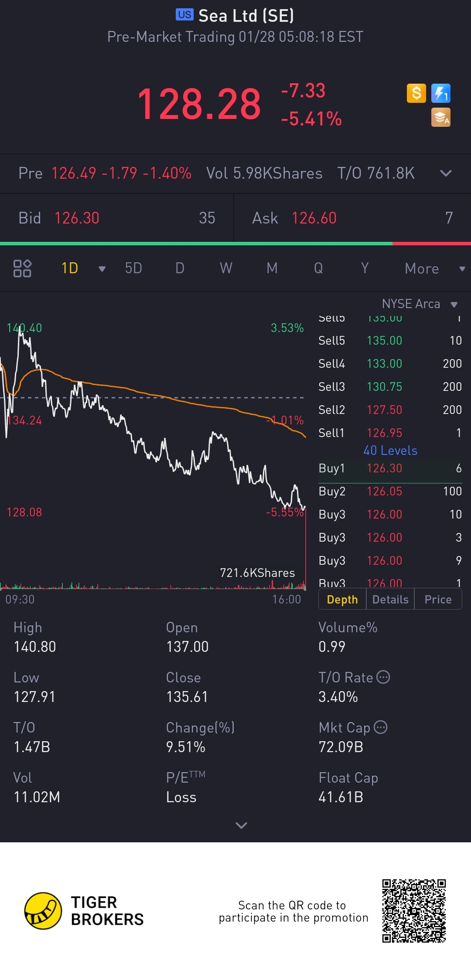Image resolution: width=471 pixels, height=980 pixels.
Task: Expand more stock statistics chevron
Action: click(x=241, y=825)
